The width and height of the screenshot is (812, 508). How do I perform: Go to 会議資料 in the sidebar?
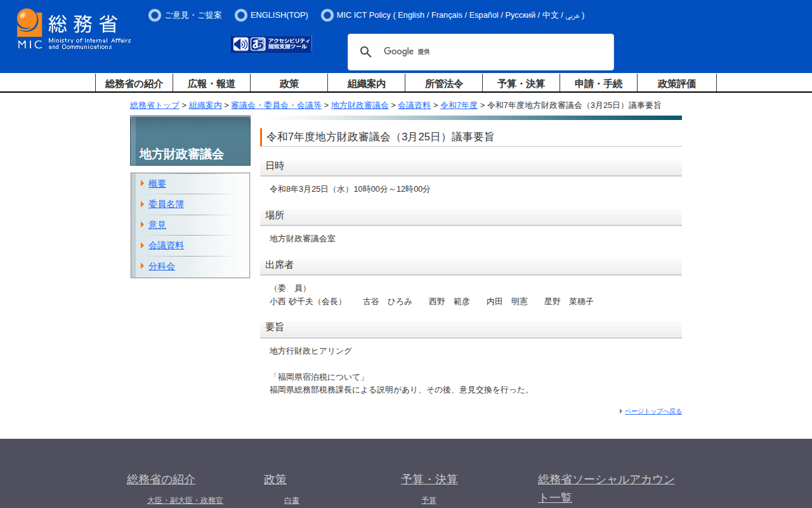[x=166, y=245]
